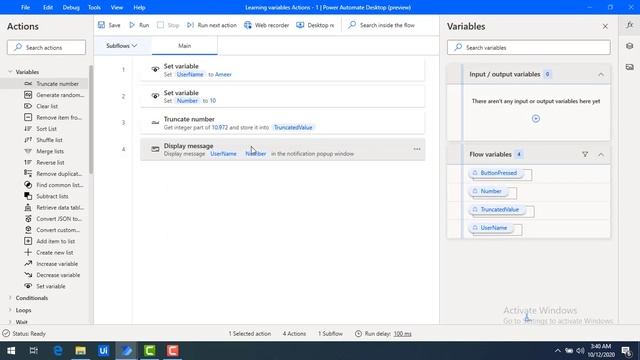Open the Subflows dropdown
The height and width of the screenshot is (360, 640).
pyautogui.click(x=122, y=46)
